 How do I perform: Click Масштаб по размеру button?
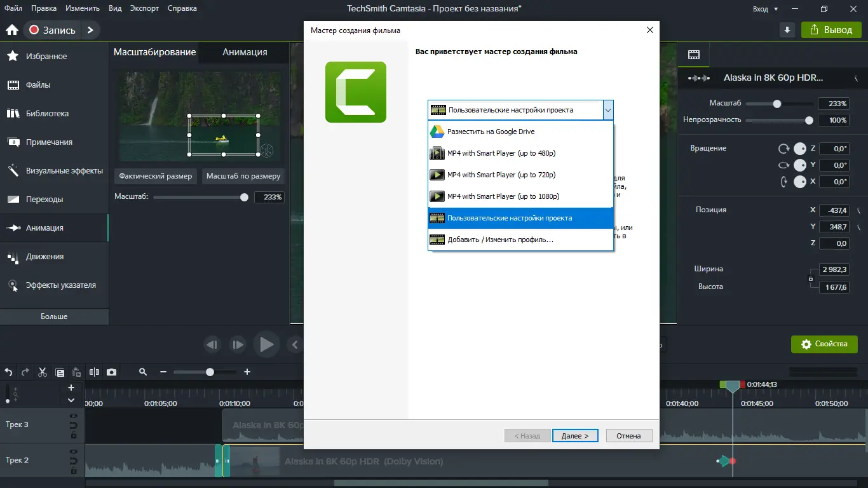tap(243, 176)
